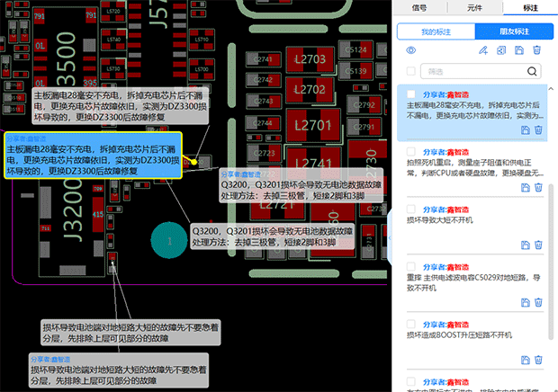
Task: Collapse the side panel using its edge handle
Action: tap(390, 237)
